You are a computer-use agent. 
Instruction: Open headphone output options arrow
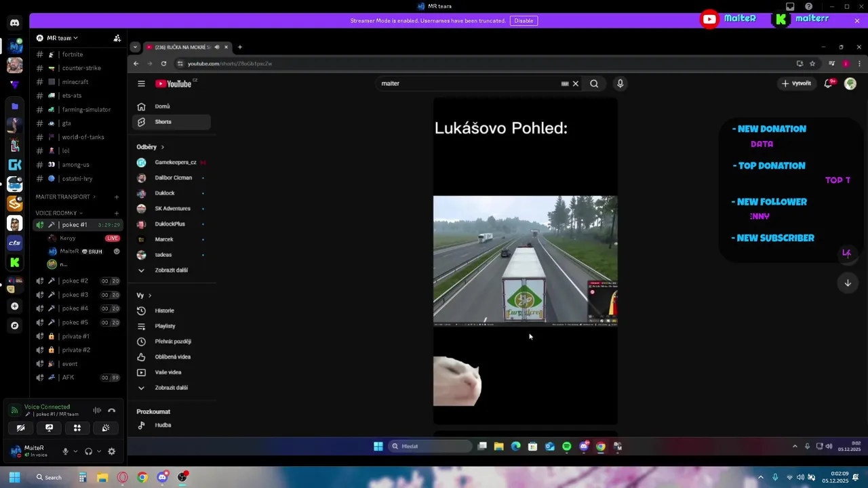point(99,451)
